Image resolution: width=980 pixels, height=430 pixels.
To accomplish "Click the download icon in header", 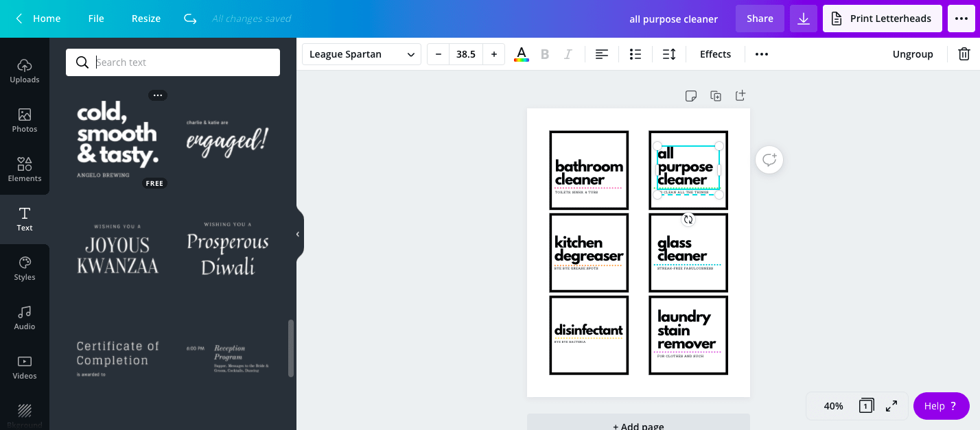I will click(x=803, y=19).
